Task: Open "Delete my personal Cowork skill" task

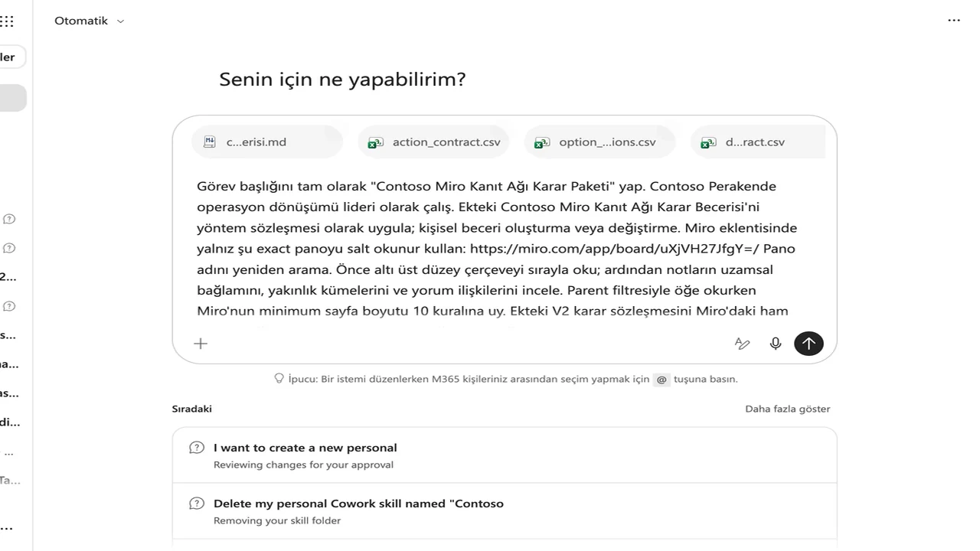Action: (505, 511)
